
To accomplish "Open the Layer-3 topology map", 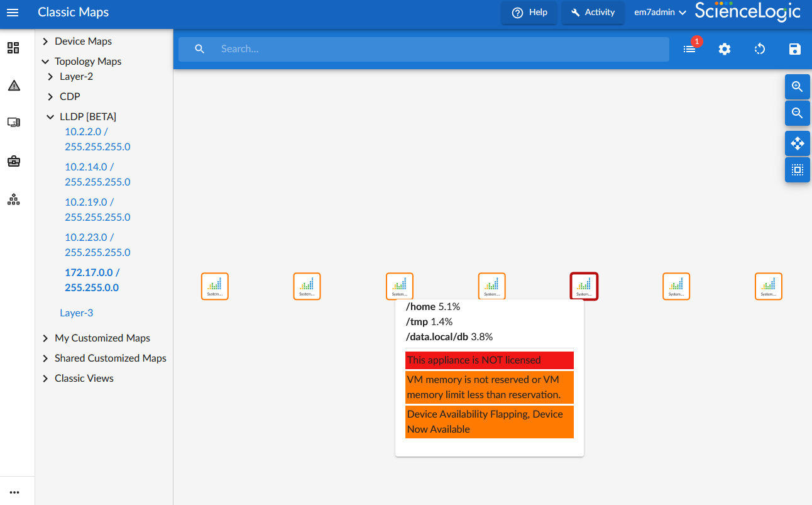I will pos(76,313).
